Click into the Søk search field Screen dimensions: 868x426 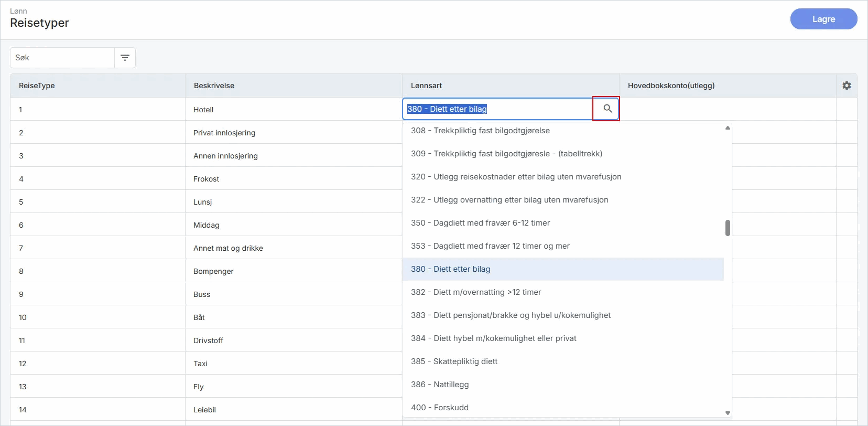pos(62,58)
